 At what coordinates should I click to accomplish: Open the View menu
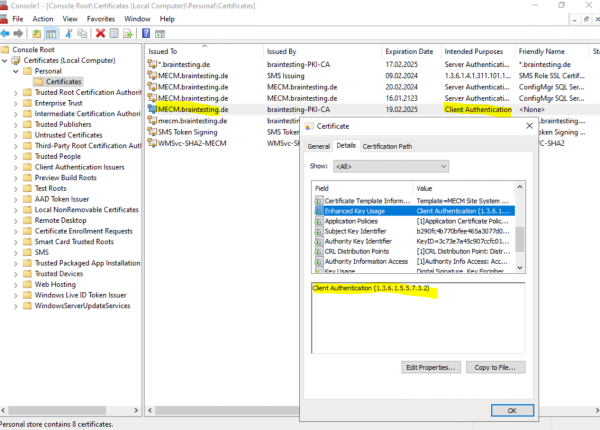(x=70, y=19)
